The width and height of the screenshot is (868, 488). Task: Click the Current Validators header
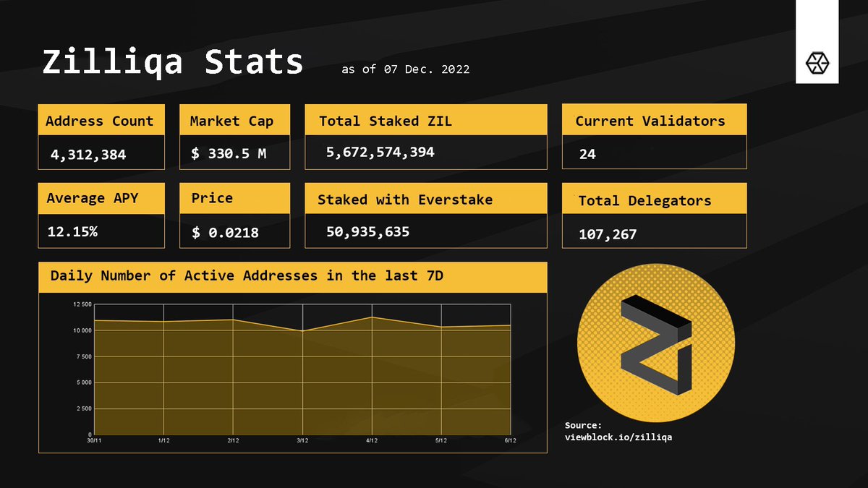click(x=654, y=120)
